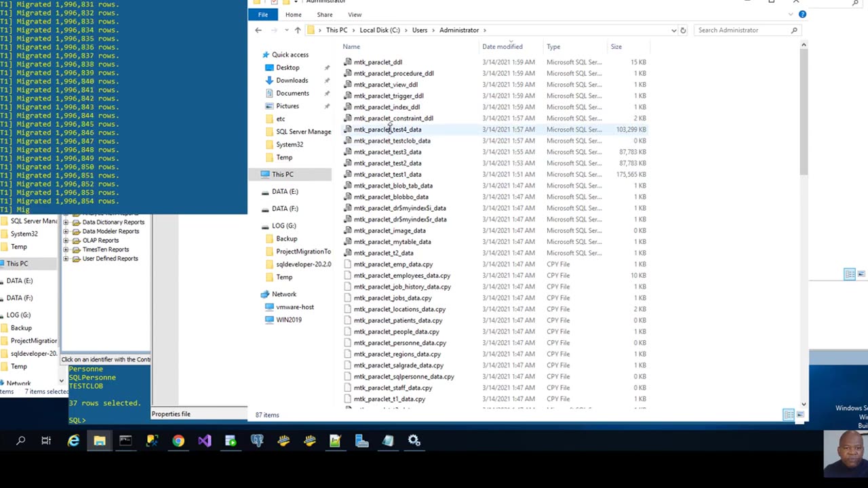Click the mtk_paraclet_emp_data.cpy file icon
Screen dimensions: 868x488
[x=348, y=264]
